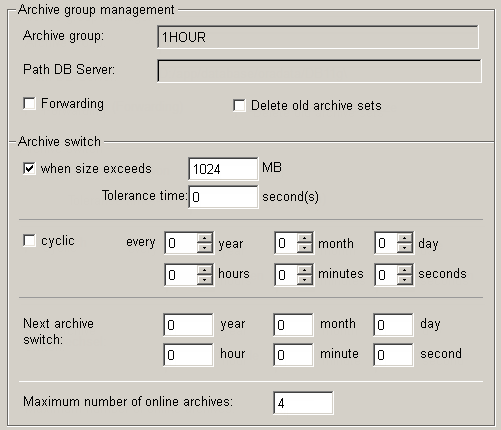
Task: Select the Archive group name field
Action: (318, 37)
